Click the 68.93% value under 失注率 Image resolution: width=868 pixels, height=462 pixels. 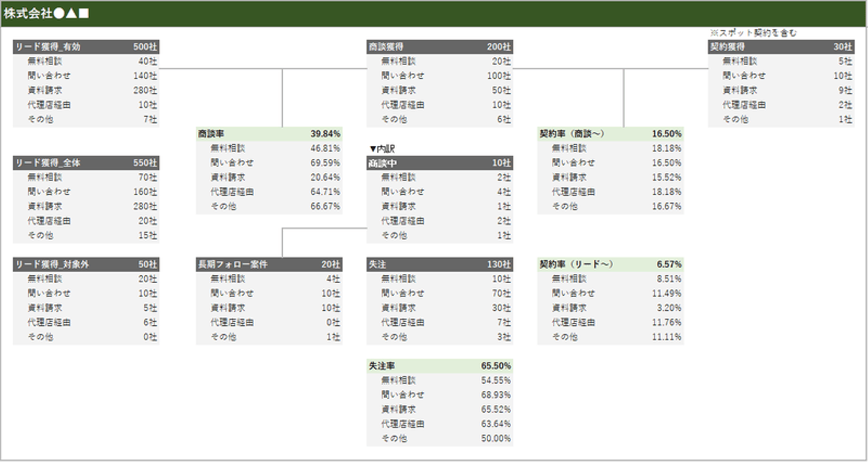point(496,395)
